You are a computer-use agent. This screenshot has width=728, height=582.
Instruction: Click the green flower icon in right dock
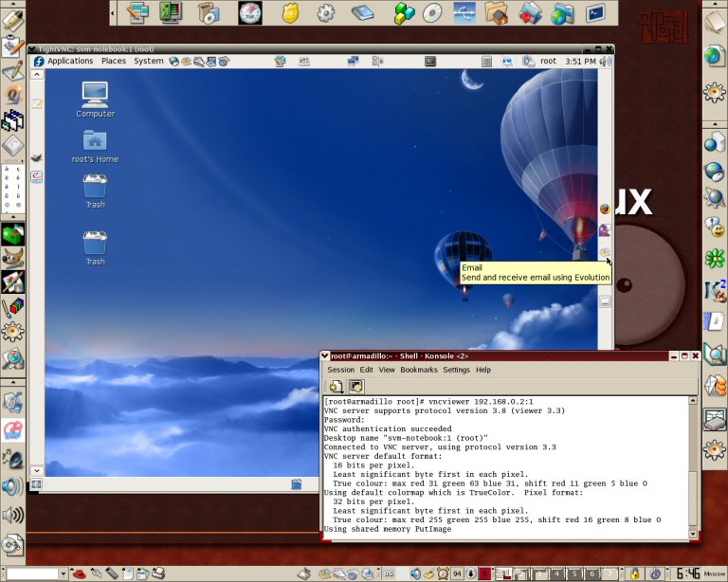click(x=715, y=258)
